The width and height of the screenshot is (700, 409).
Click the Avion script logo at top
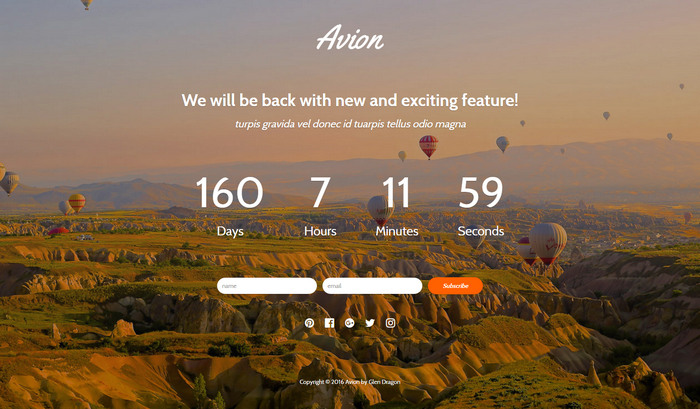[x=350, y=38]
